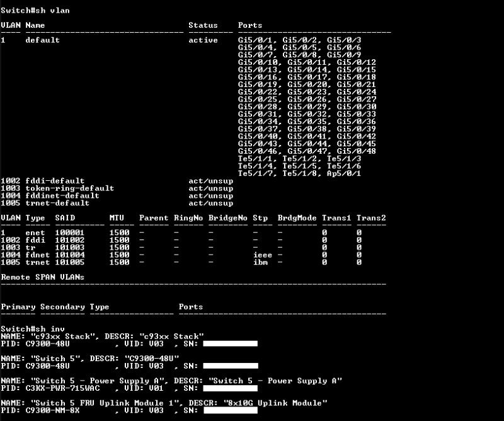This screenshot has width=504, height=421.
Task: Click 'ibm' Stp value for VLAN 1005
Action: point(260,262)
